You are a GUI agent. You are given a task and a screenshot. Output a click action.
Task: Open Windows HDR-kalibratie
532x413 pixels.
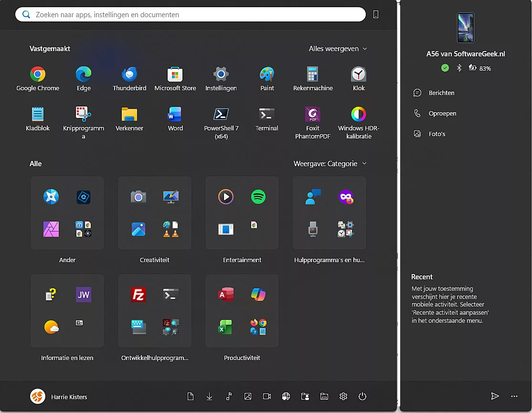pos(358,116)
